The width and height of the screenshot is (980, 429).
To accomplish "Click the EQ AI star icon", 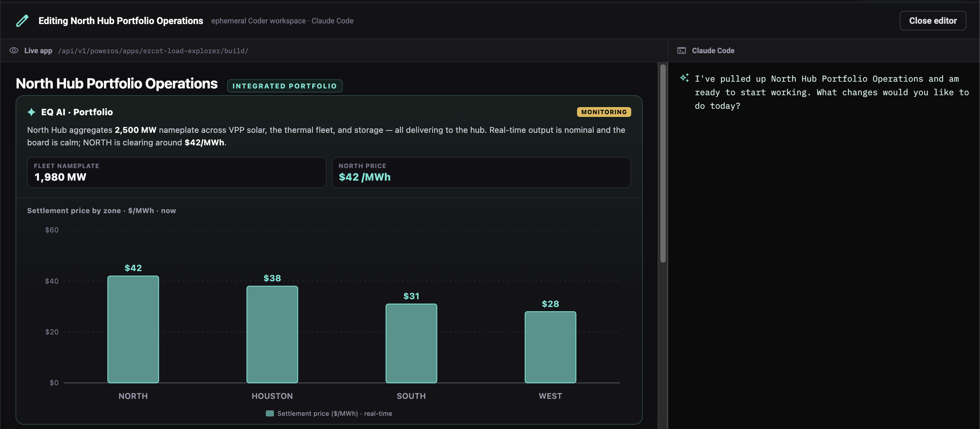I will pos(31,112).
